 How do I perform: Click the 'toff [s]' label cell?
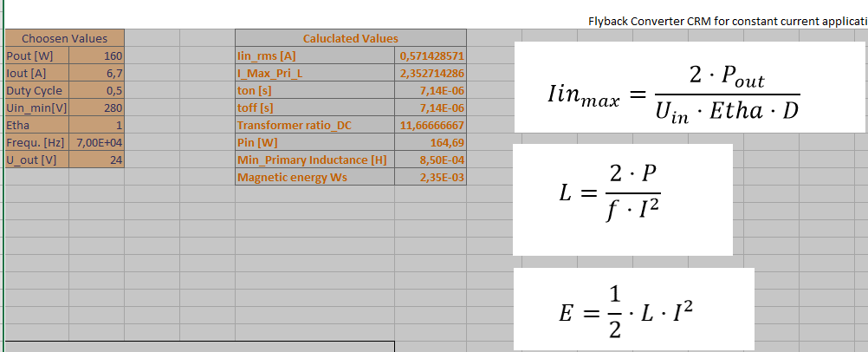[x=315, y=108]
